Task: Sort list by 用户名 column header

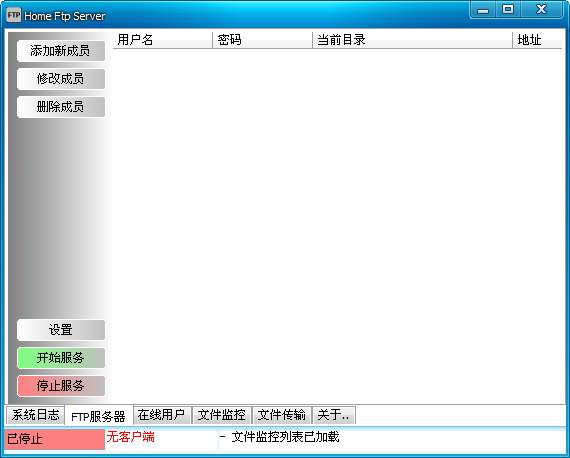Action: pos(163,40)
